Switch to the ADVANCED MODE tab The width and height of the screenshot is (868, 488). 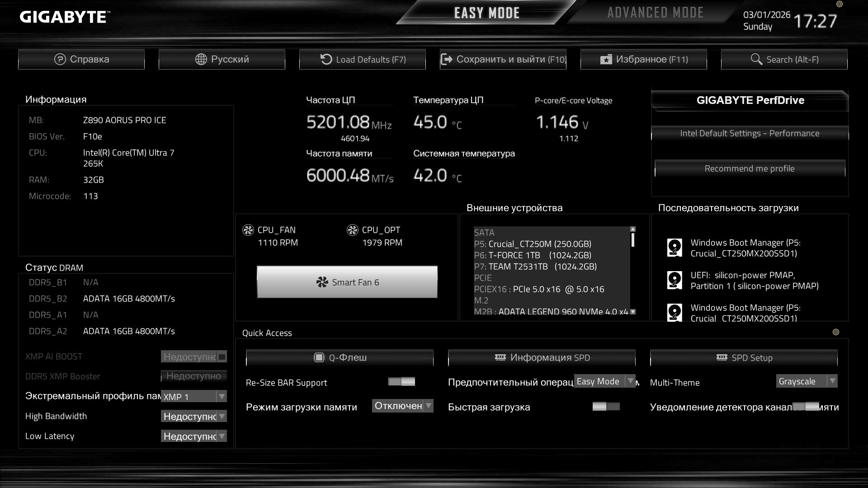click(655, 12)
